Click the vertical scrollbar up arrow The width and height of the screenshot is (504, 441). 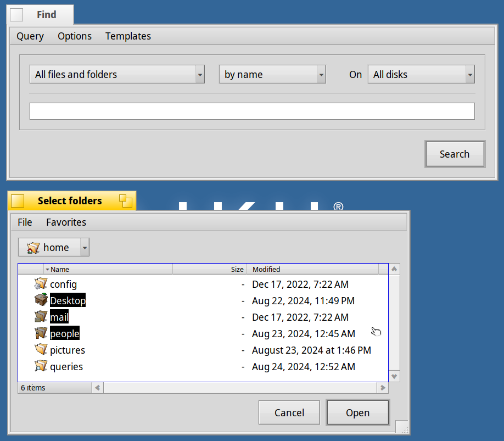pyautogui.click(x=394, y=269)
